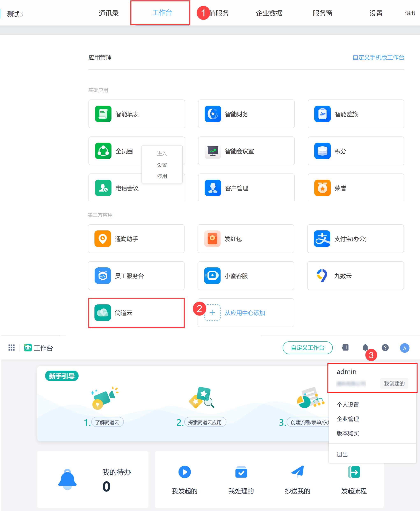Select 企业管理 from user menu

pos(348,419)
